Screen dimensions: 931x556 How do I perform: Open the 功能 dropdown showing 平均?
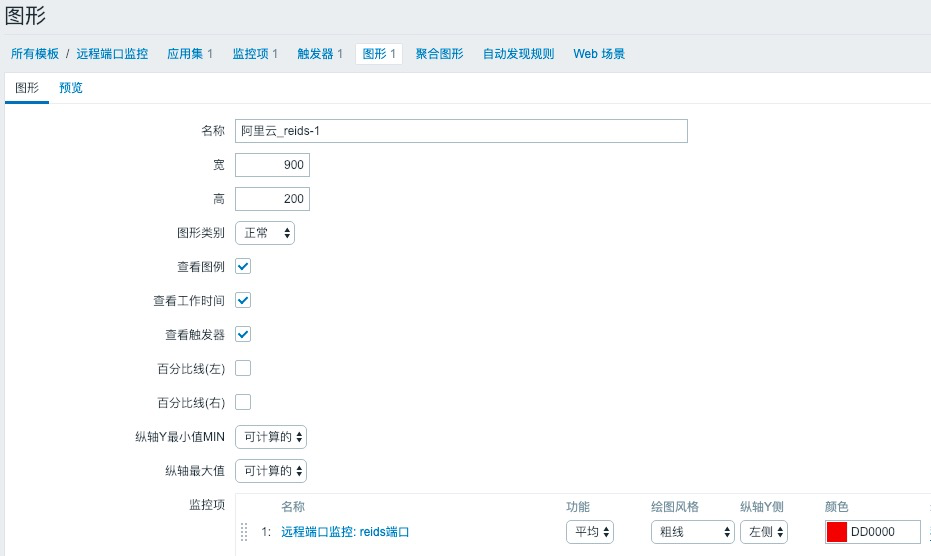(590, 532)
